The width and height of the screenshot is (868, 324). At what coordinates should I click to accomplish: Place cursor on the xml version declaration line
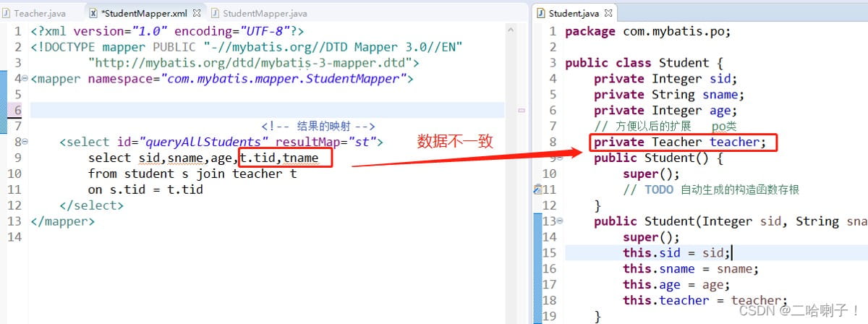pyautogui.click(x=168, y=31)
